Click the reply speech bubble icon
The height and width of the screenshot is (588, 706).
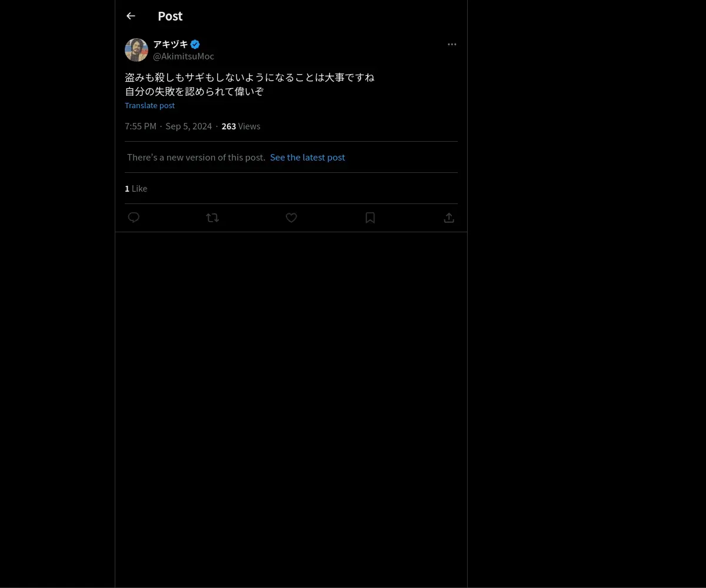click(x=134, y=218)
